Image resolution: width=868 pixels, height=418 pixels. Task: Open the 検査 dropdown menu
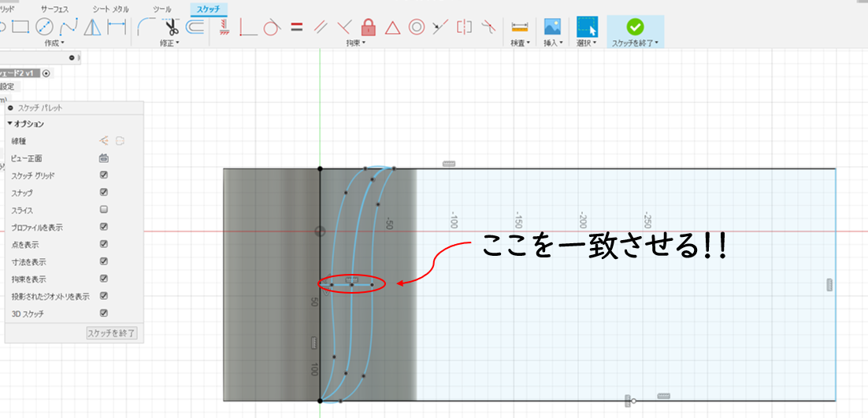tap(521, 43)
